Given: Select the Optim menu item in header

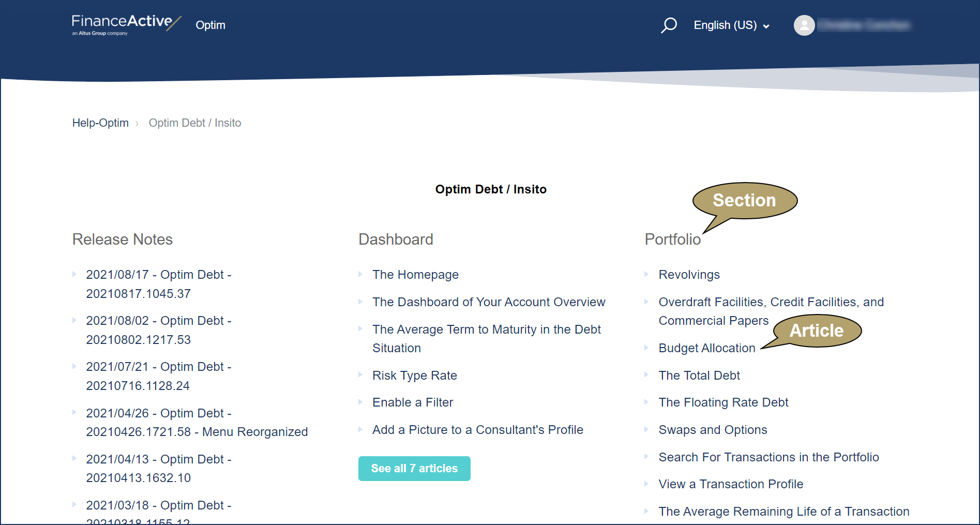Looking at the screenshot, I should pyautogui.click(x=210, y=25).
